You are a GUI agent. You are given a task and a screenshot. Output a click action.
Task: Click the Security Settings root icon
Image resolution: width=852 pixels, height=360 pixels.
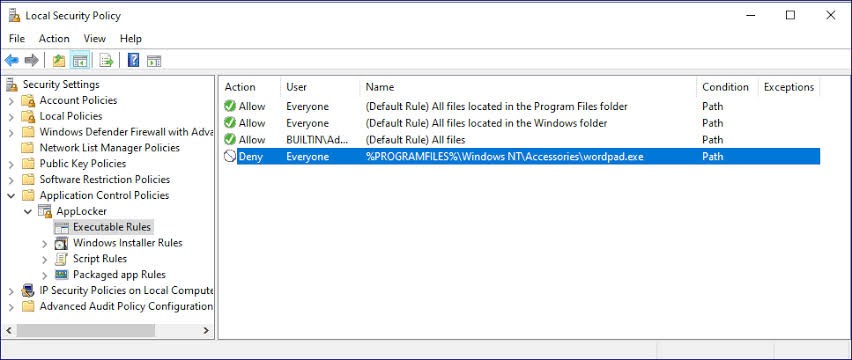click(x=12, y=84)
